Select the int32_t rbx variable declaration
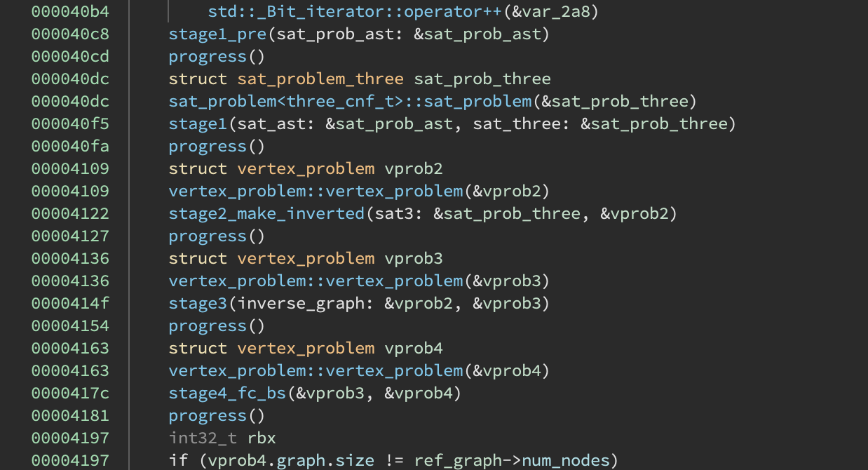The width and height of the screenshot is (868, 470). tap(222, 438)
